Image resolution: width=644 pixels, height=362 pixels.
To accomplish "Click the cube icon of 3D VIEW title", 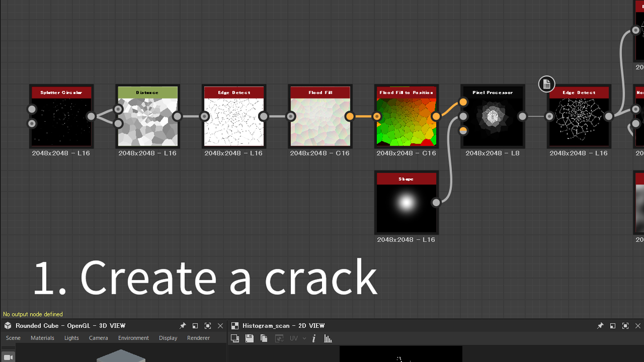I will click(x=8, y=326).
